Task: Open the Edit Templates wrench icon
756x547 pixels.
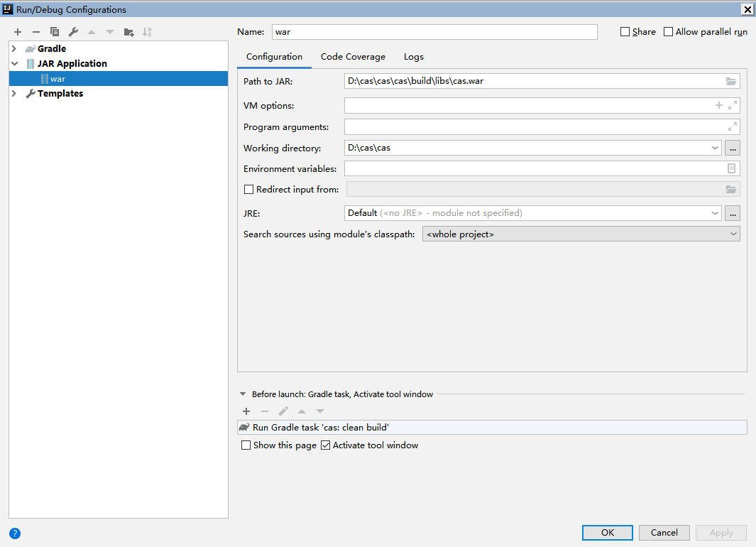Action: (x=73, y=31)
